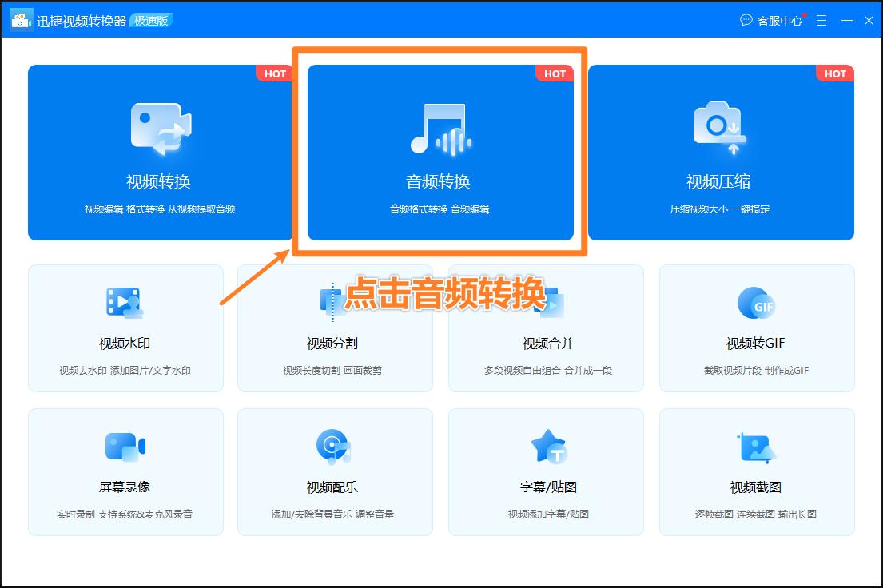Select the 视频分割 video splitting tool
Image resolution: width=883 pixels, height=588 pixels.
336,328
